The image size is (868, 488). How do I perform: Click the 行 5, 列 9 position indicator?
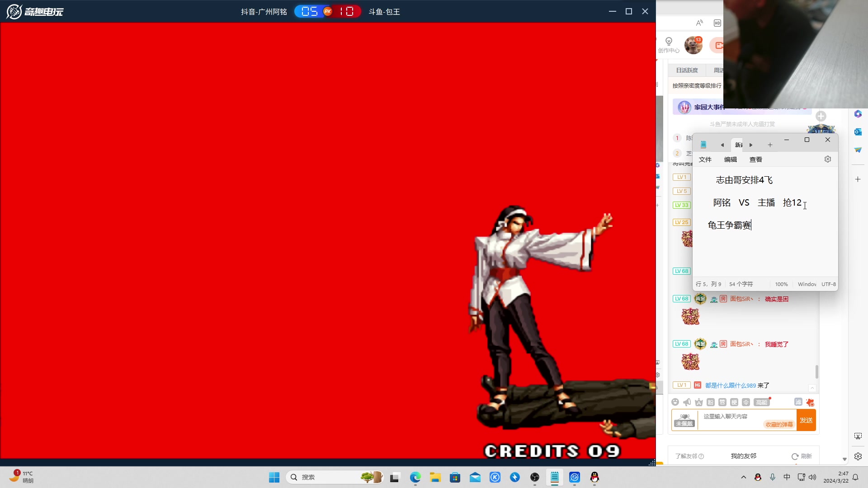click(708, 284)
